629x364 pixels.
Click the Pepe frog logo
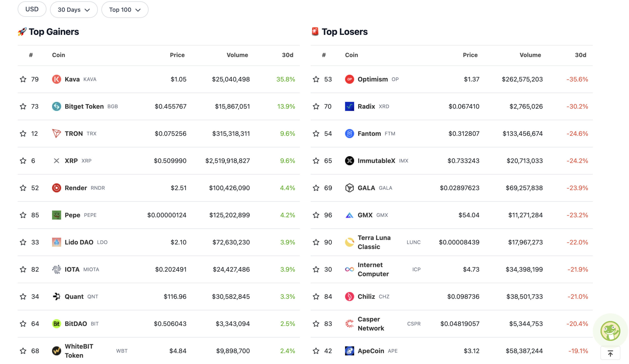click(x=57, y=215)
